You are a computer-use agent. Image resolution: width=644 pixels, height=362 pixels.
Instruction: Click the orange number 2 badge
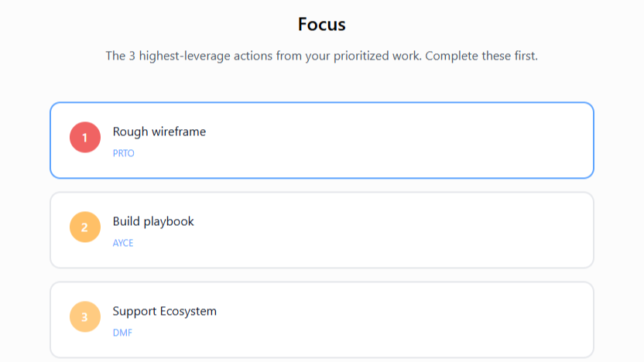coord(85,227)
